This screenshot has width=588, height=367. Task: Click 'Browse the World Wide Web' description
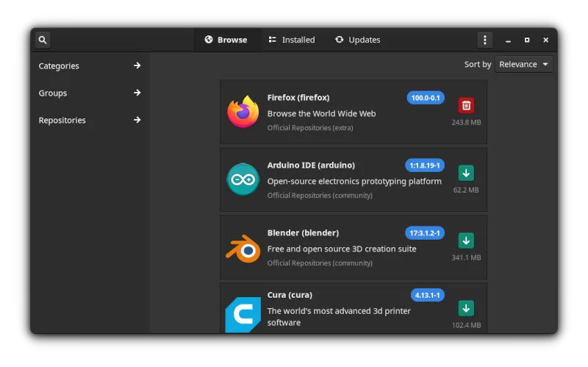pyautogui.click(x=321, y=114)
